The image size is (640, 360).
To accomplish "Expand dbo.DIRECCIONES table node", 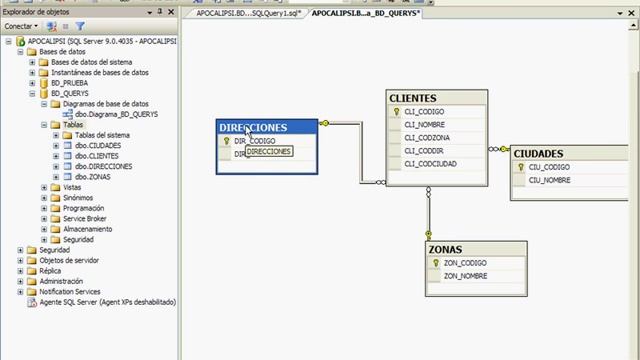I will [56, 167].
